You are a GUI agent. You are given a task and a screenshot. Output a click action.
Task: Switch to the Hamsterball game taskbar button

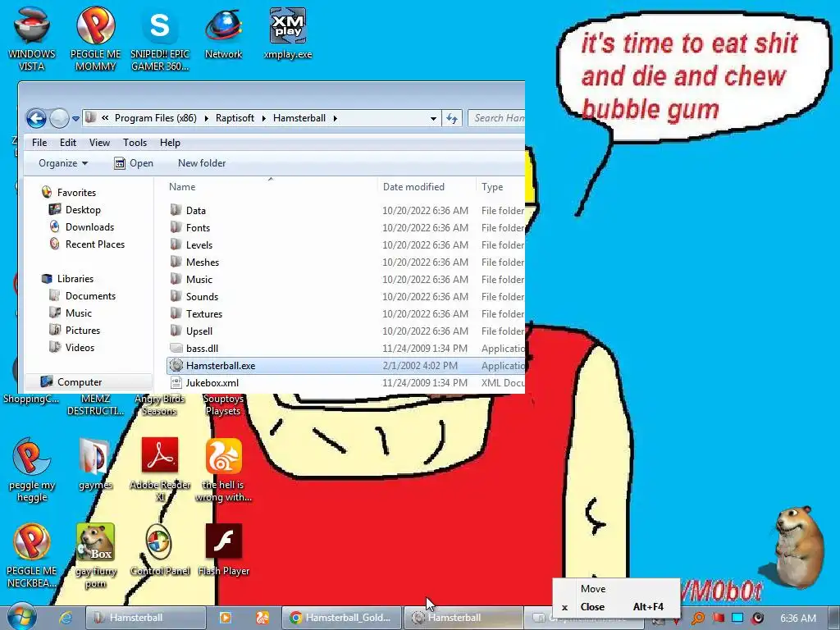(463, 618)
